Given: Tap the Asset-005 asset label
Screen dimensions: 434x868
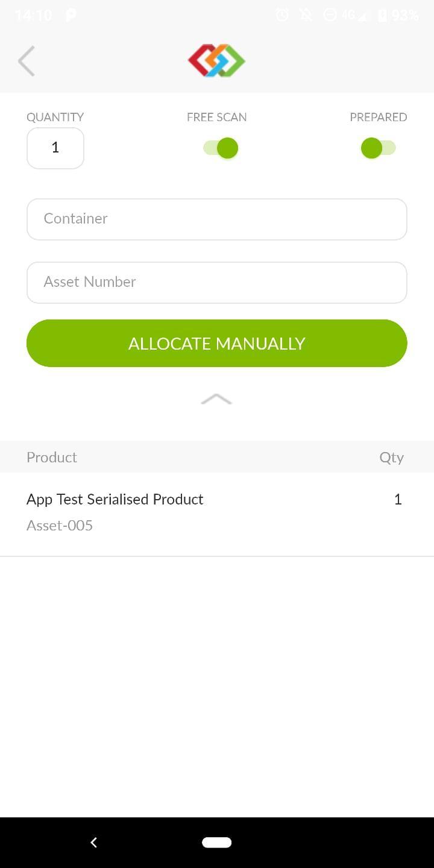Looking at the screenshot, I should (x=60, y=525).
